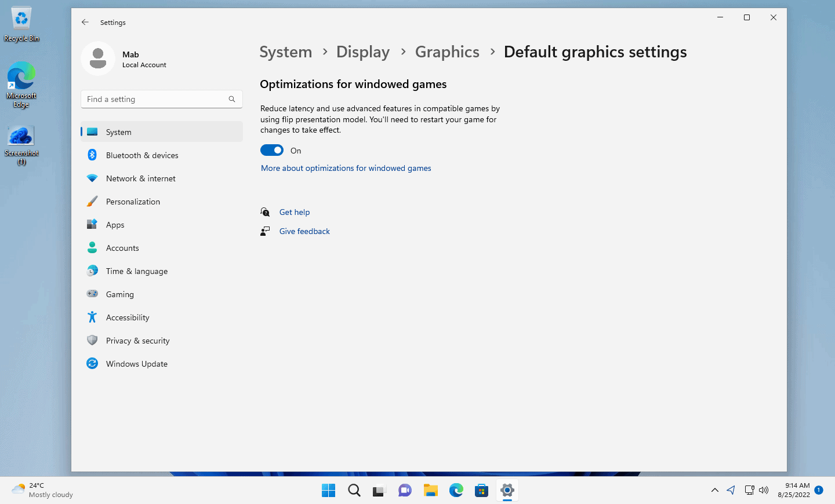835x504 pixels.
Task: Click the Gaming controller icon
Action: pos(92,294)
